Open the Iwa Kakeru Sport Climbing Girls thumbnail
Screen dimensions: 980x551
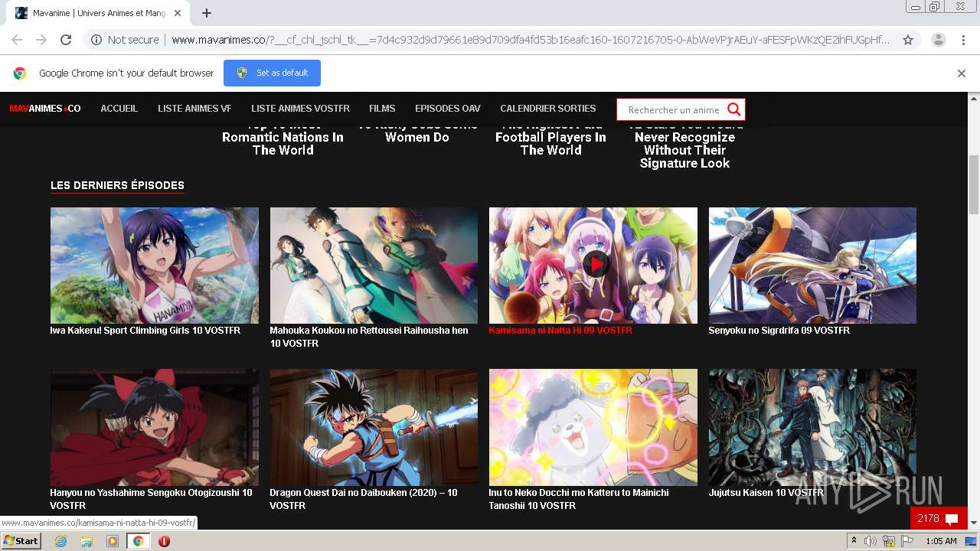click(x=155, y=266)
